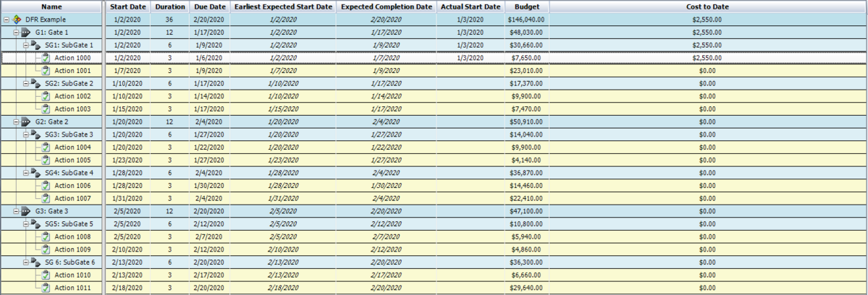Click the 1/28/2020 start date of Action 1006
Viewport: 868px width, 295px height.
tap(128, 186)
